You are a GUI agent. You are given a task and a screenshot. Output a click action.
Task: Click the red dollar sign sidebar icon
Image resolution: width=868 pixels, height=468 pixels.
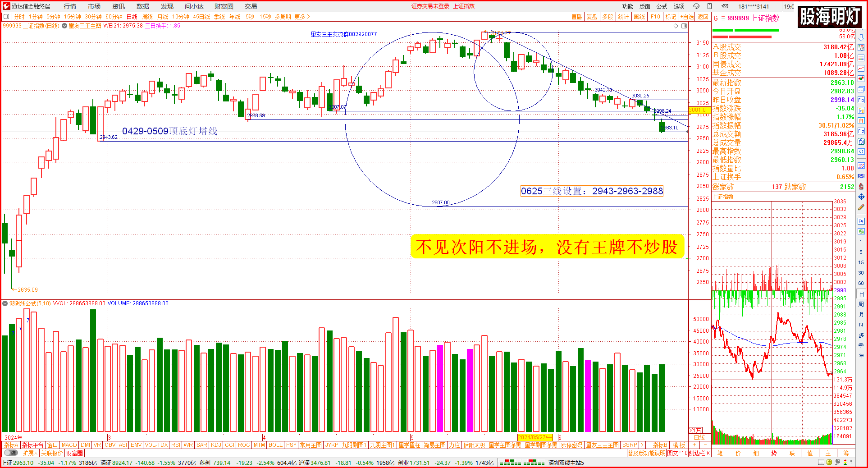861,186
